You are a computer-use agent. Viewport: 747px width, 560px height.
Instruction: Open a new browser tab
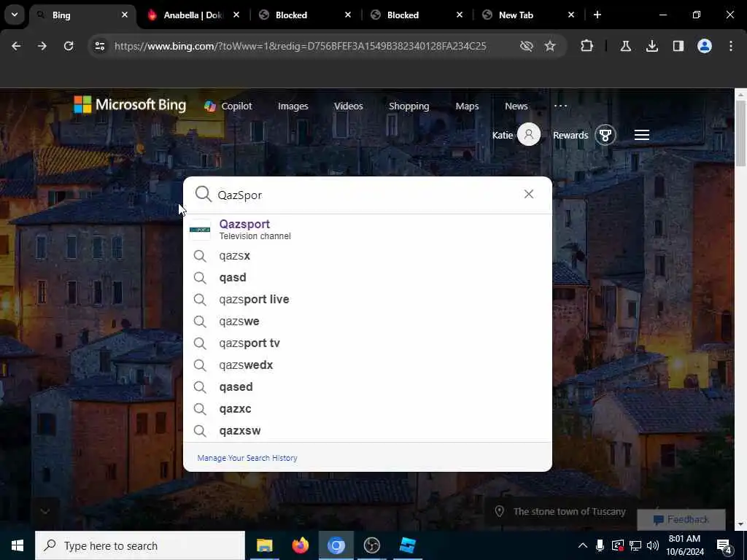tap(597, 15)
